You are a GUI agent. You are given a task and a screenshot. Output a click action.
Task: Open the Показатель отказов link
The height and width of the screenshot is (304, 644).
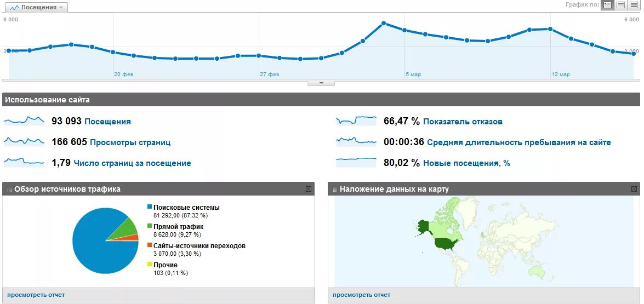click(x=463, y=122)
